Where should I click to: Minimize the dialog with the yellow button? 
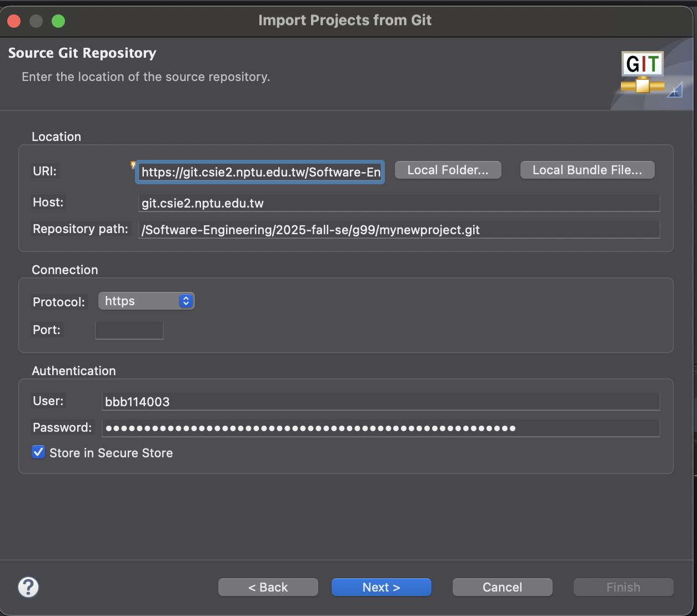[36, 21]
